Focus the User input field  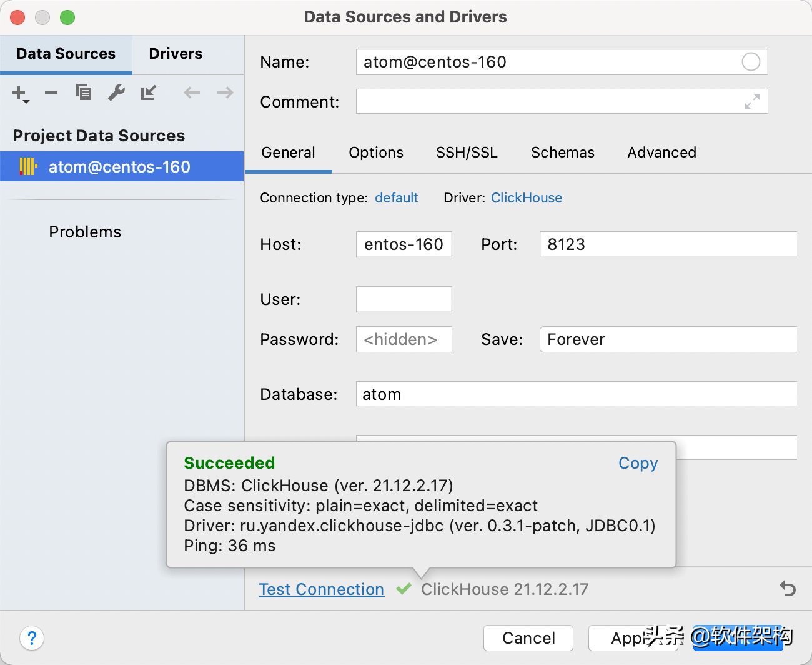click(404, 299)
